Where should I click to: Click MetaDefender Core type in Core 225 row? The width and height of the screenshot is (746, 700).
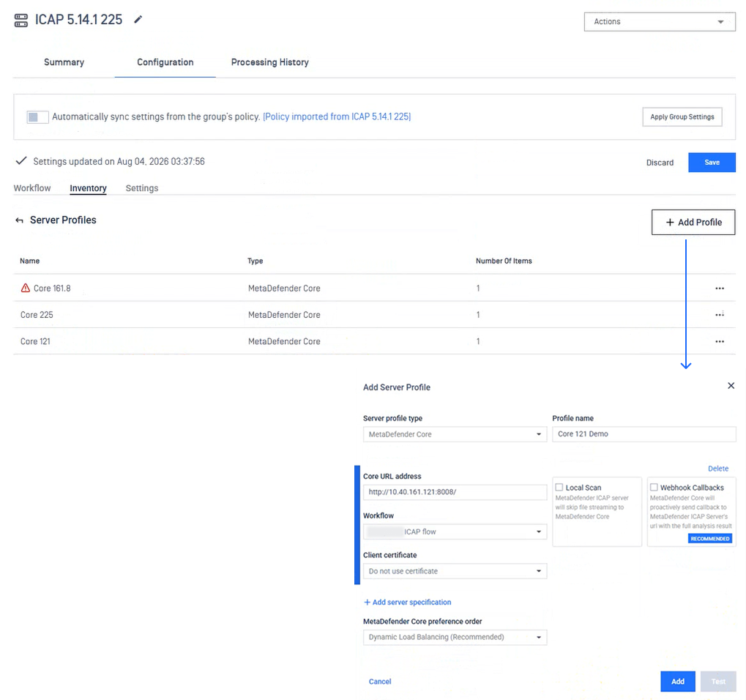284,315
